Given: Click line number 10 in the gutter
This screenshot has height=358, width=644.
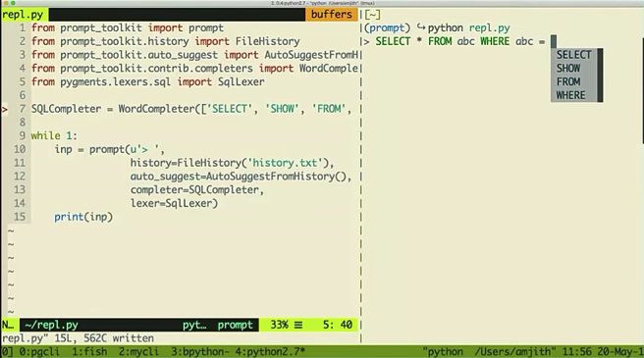Looking at the screenshot, I should coord(20,149).
